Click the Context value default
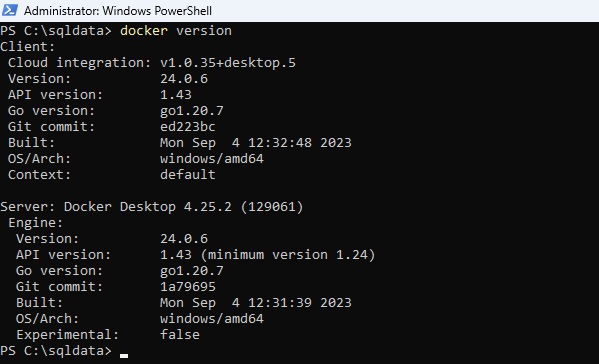The width and height of the screenshot is (599, 364). [x=188, y=175]
